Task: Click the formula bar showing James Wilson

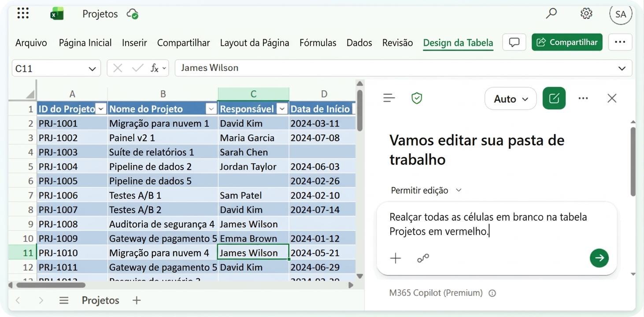Action: pyautogui.click(x=403, y=68)
